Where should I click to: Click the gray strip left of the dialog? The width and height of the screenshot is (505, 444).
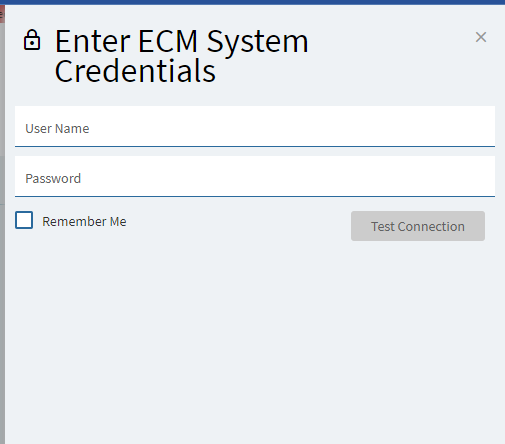coord(2,267)
